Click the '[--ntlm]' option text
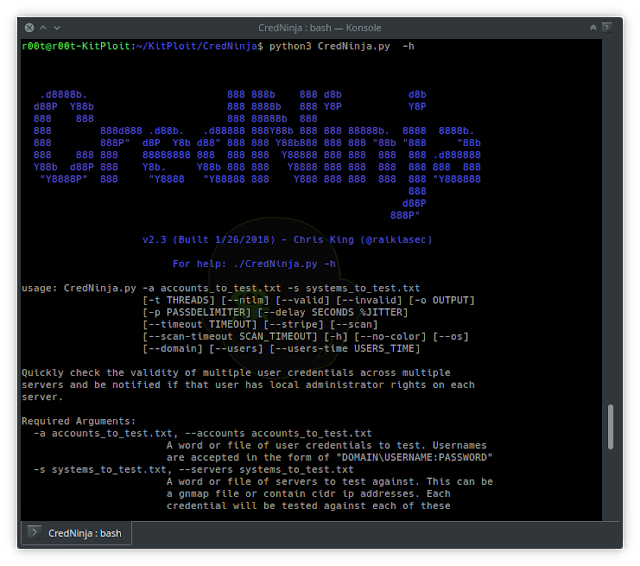 (245, 300)
